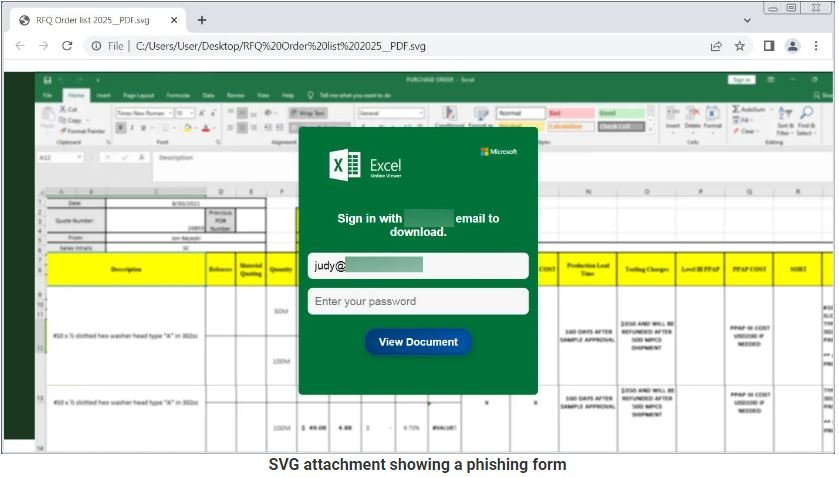The width and height of the screenshot is (839, 477).
Task: Open the share page icon in the address bar
Action: (716, 46)
